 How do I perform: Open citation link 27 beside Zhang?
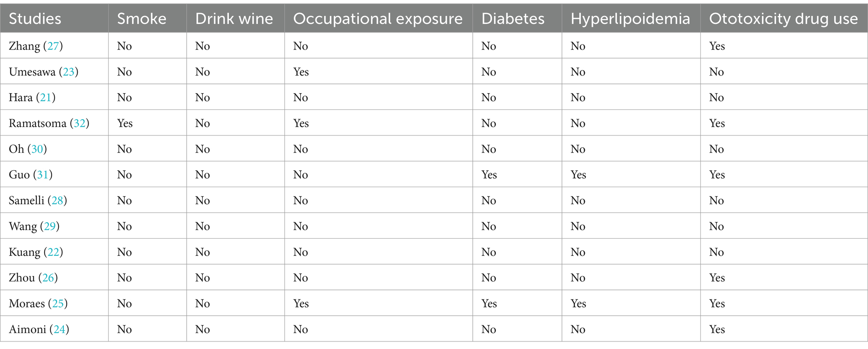(53, 46)
